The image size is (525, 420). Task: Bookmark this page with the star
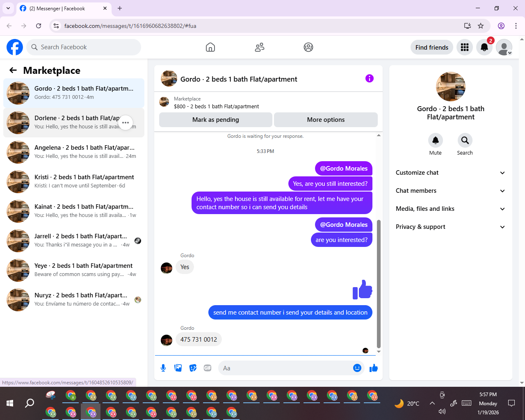click(x=481, y=26)
